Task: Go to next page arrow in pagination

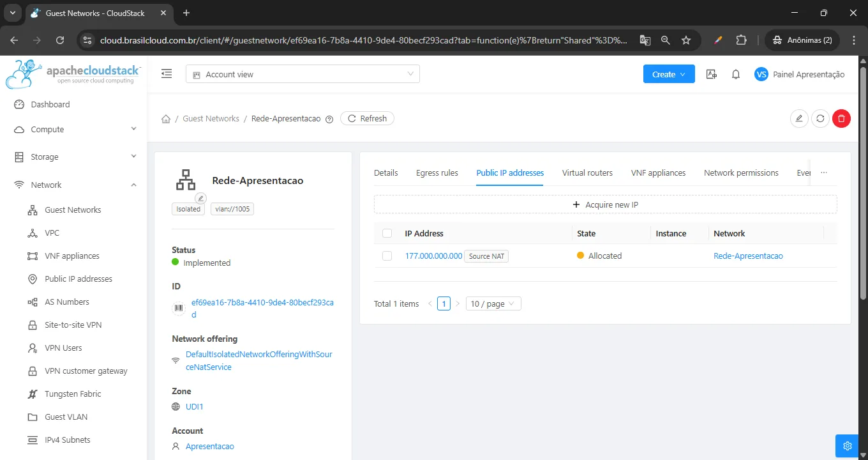Action: pyautogui.click(x=458, y=303)
